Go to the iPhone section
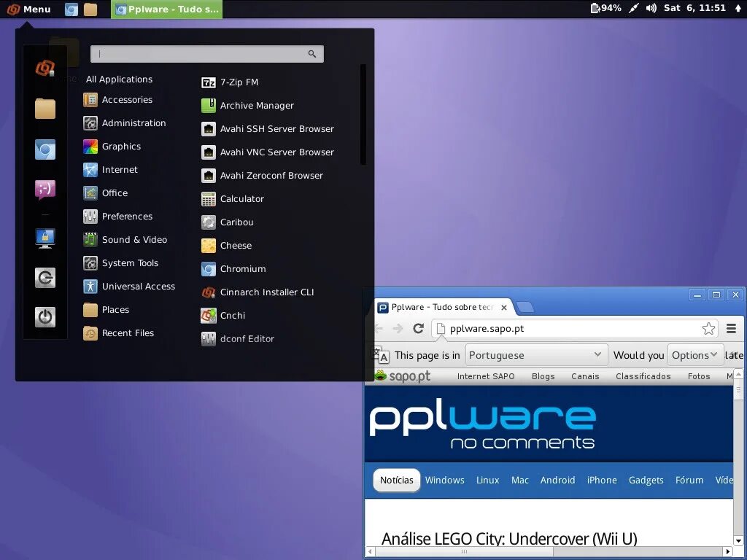Image resolution: width=747 pixels, height=560 pixels. tap(602, 480)
